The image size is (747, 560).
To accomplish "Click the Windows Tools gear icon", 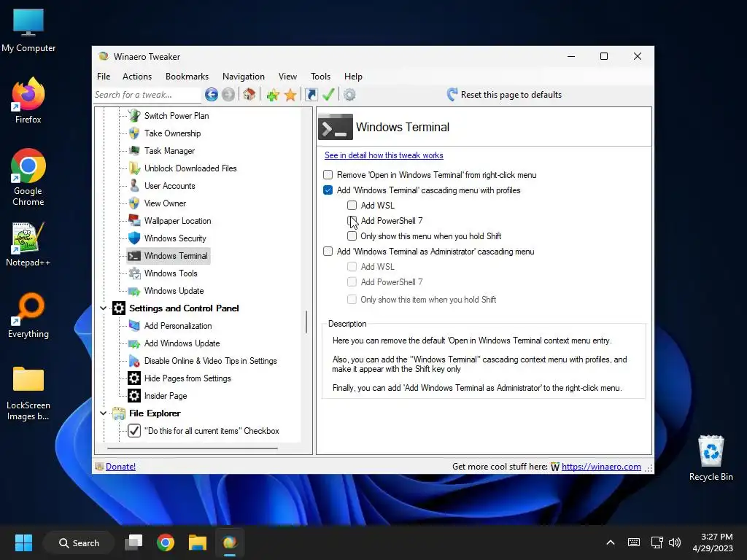I will click(x=135, y=273).
